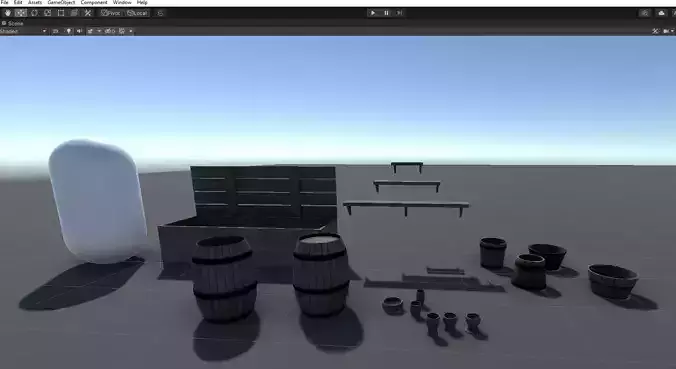The height and width of the screenshot is (369, 676).
Task: Toggle Pivot/Center handle position
Action: click(x=110, y=13)
